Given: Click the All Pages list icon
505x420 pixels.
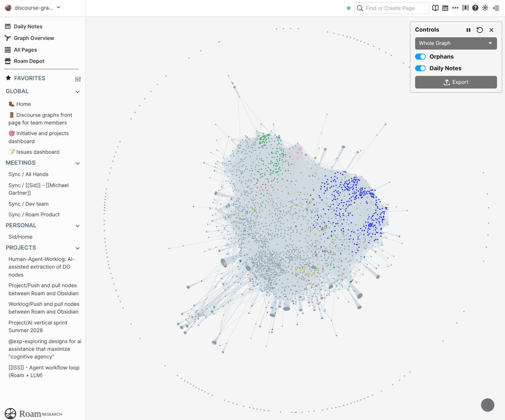Looking at the screenshot, I should (8, 50).
